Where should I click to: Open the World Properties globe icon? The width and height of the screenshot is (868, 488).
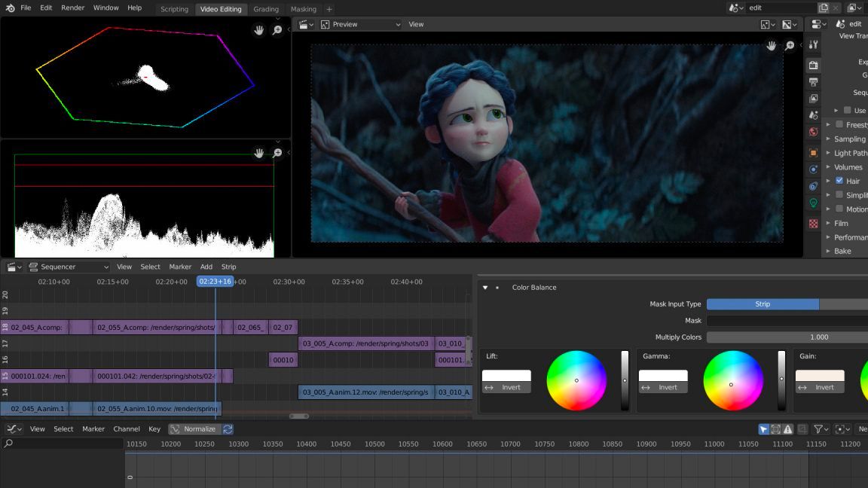click(x=815, y=132)
